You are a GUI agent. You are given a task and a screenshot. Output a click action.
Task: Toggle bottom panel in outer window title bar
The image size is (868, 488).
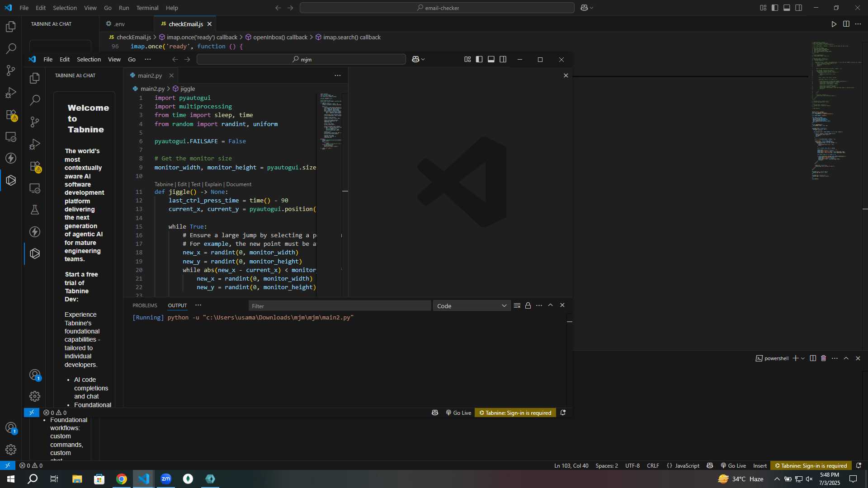(x=787, y=8)
